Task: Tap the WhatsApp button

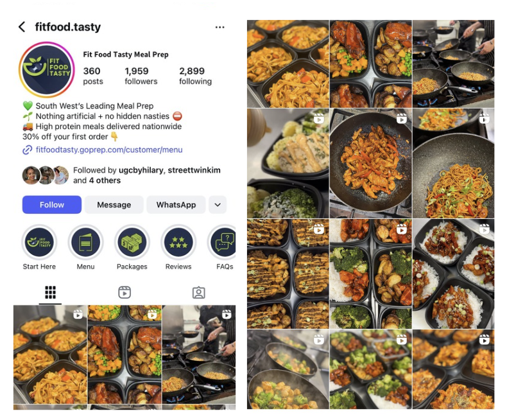Action: [176, 205]
